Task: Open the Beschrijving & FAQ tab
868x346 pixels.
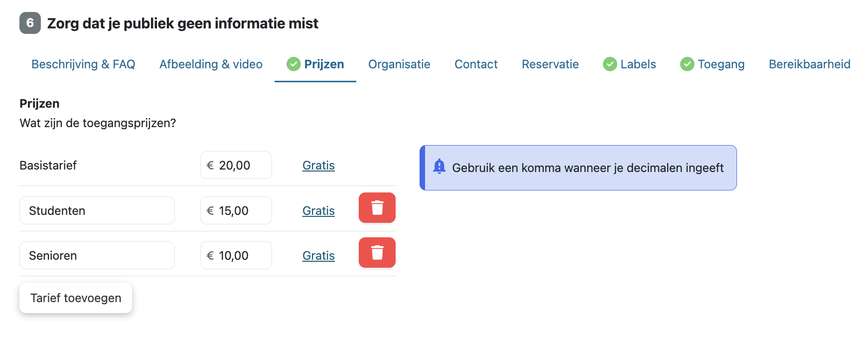Action: (x=83, y=64)
